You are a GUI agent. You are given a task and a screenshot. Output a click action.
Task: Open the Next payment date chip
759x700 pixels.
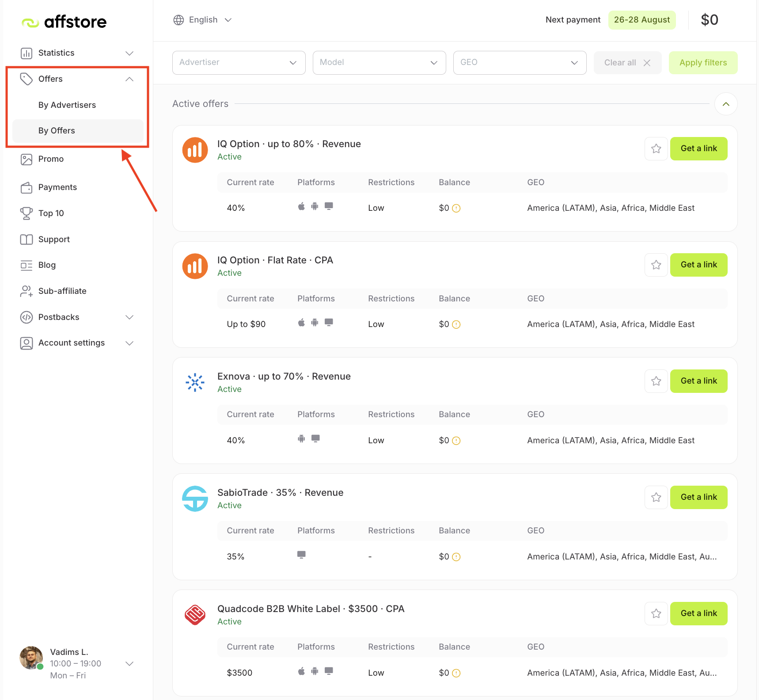click(641, 19)
